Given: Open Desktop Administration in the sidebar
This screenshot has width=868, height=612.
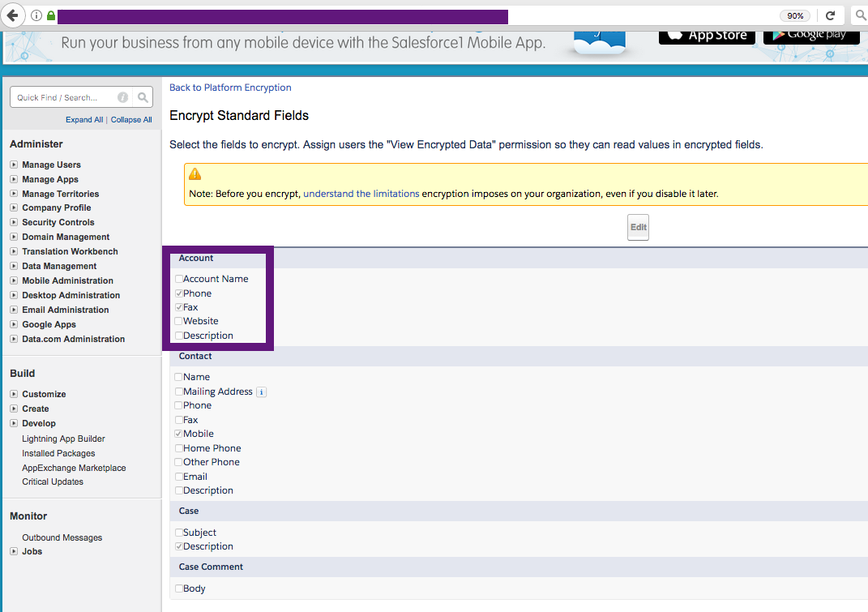Looking at the screenshot, I should click(71, 295).
